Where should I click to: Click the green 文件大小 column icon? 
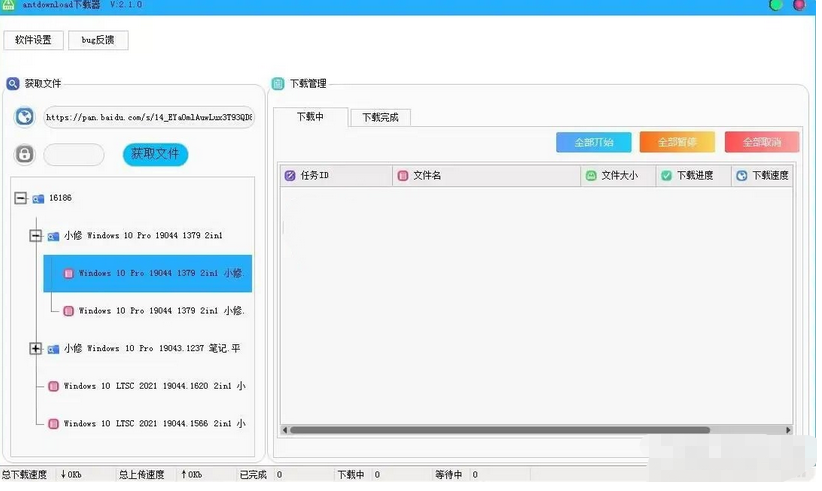pos(591,176)
